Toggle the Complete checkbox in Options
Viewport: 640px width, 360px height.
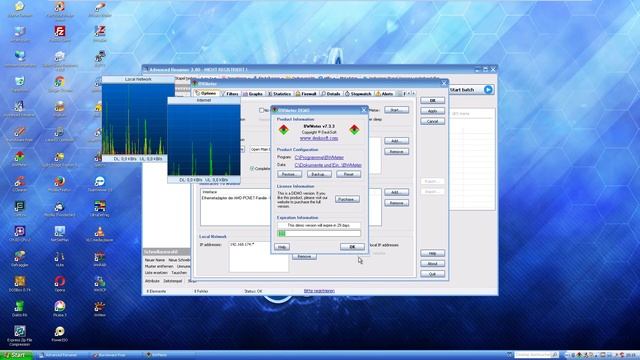[x=252, y=168]
